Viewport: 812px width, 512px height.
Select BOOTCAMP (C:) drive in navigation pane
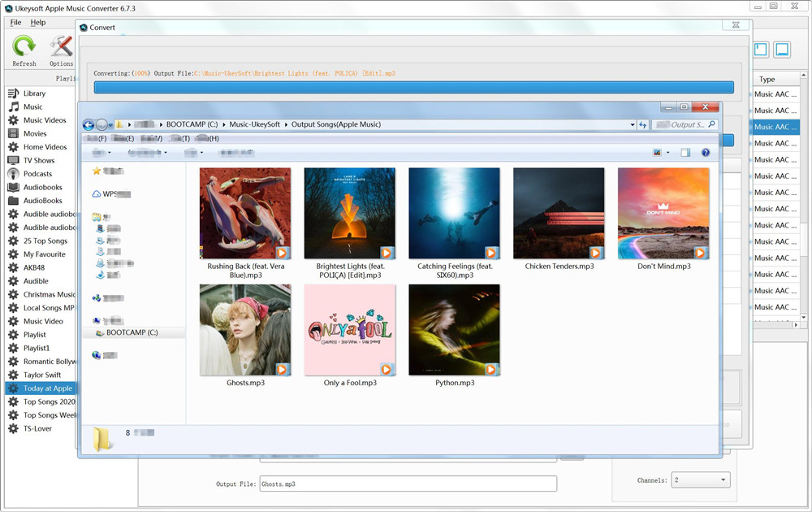pyautogui.click(x=132, y=332)
